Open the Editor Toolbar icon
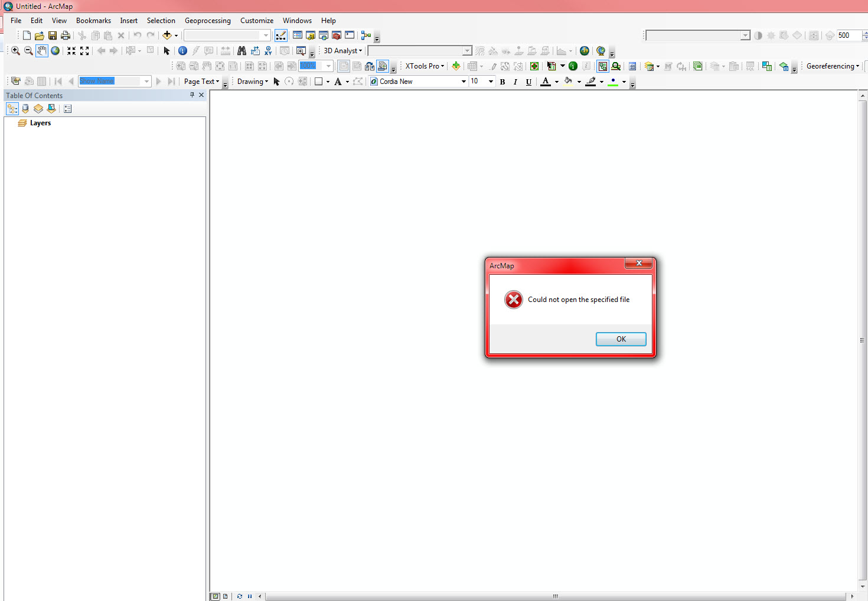The height and width of the screenshot is (601, 868). point(281,35)
